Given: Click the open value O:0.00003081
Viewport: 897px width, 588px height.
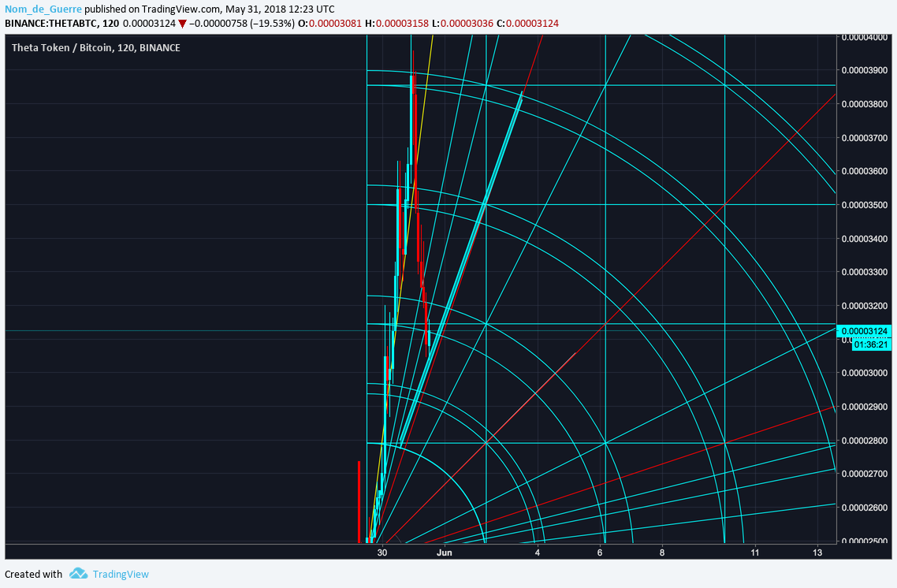Looking at the screenshot, I should (330, 24).
